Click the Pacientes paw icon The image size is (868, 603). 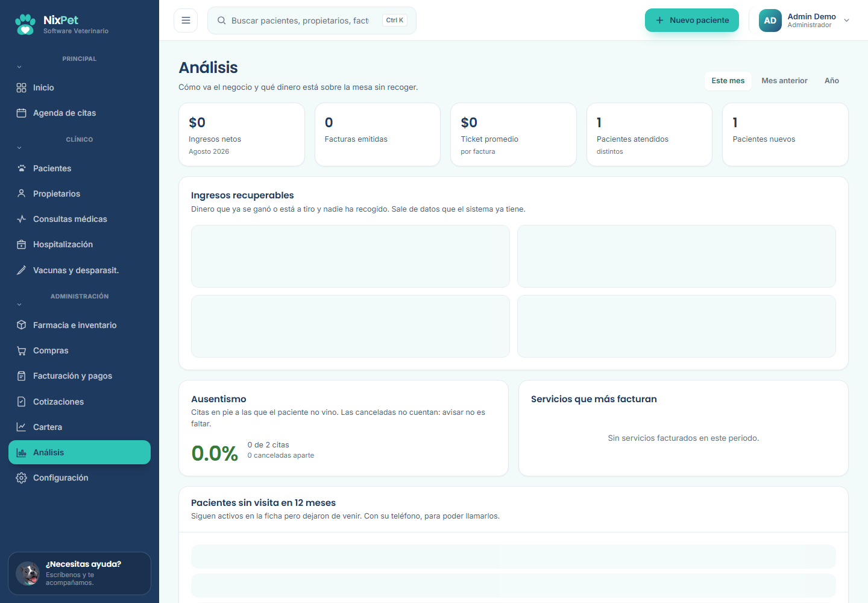21,168
